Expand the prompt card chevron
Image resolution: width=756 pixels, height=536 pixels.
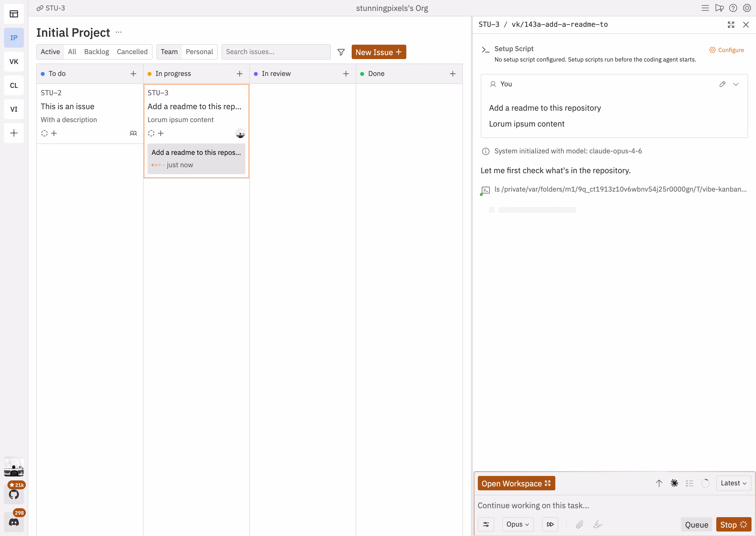tap(736, 84)
